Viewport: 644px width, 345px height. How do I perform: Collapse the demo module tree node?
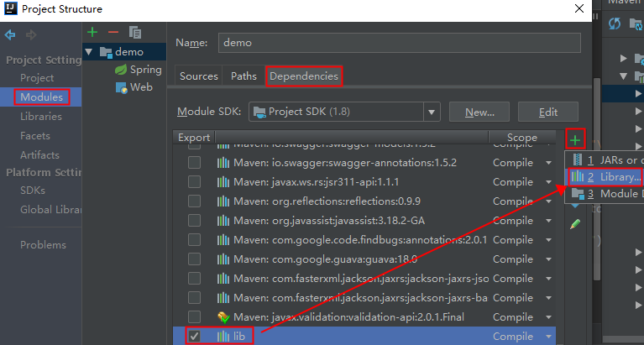click(x=89, y=52)
